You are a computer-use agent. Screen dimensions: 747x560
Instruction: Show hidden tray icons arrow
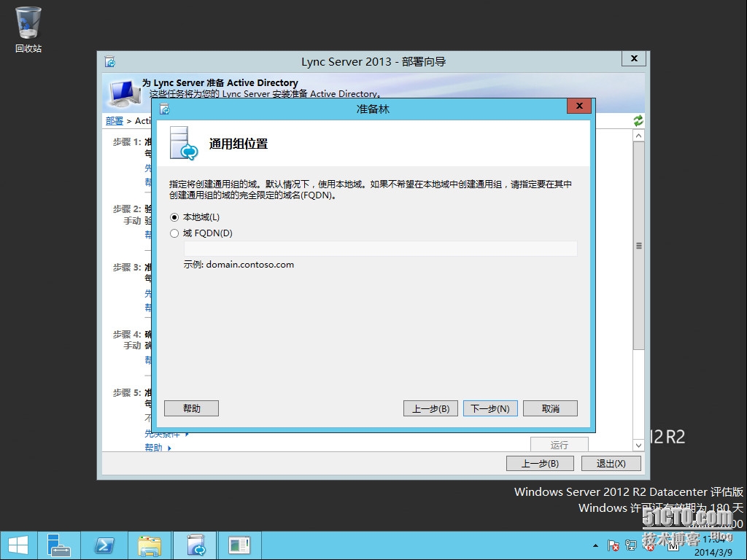point(595,545)
